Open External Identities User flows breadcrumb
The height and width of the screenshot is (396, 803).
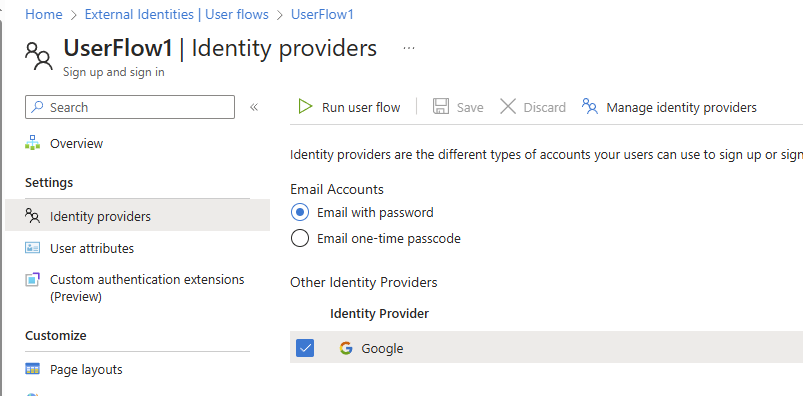pyautogui.click(x=177, y=14)
